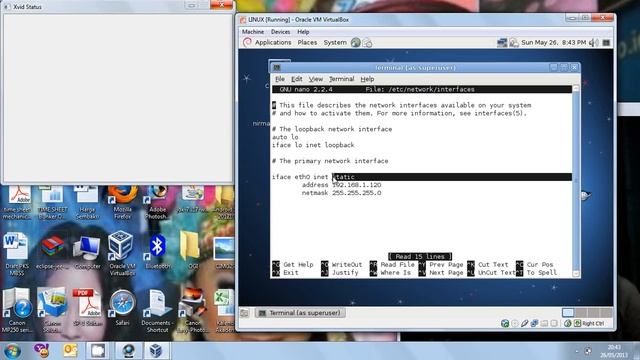Click the 'iface lo inet loopback' line
The height and width of the screenshot is (360, 640).
[313, 145]
